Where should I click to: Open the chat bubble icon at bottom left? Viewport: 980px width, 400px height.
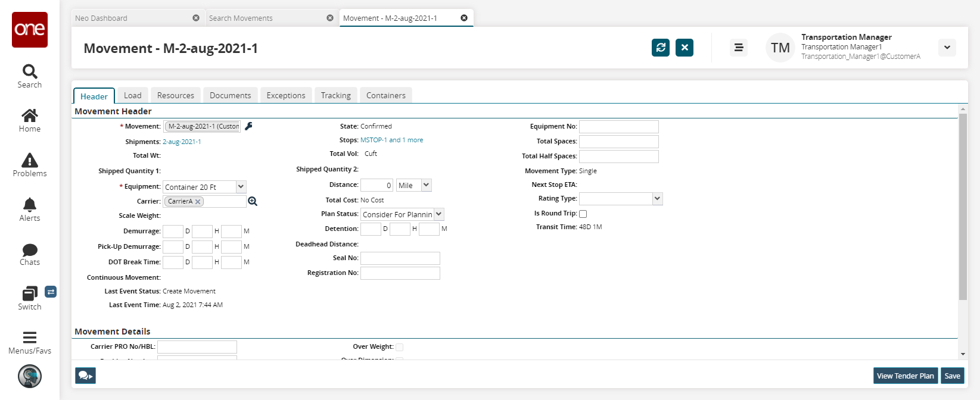coord(85,376)
